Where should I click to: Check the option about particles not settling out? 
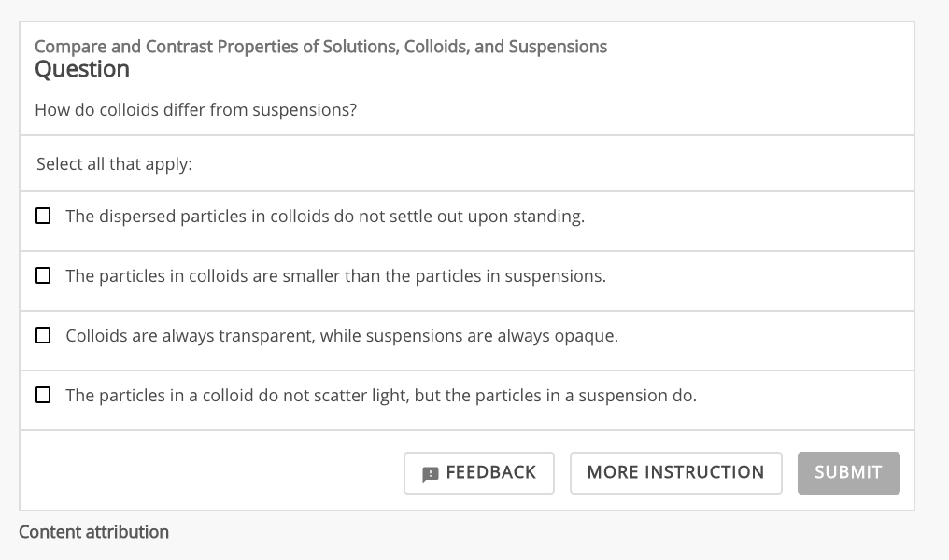click(43, 216)
